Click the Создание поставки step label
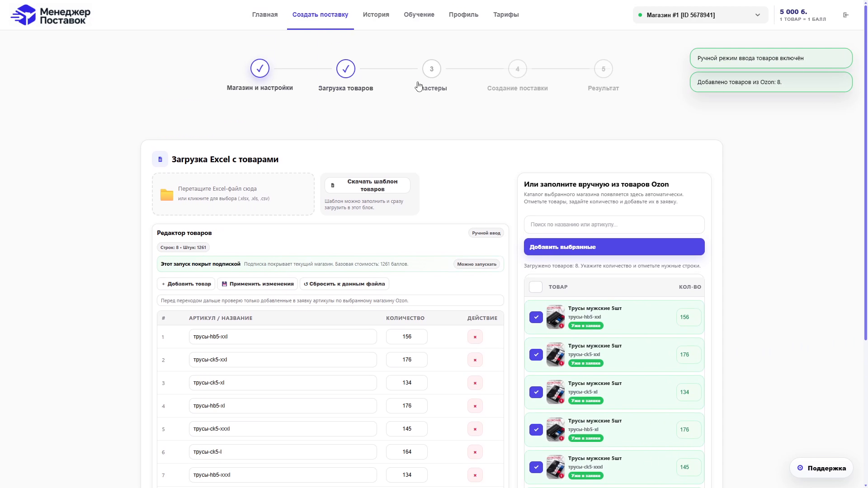This screenshot has height=488, width=868. (x=518, y=88)
